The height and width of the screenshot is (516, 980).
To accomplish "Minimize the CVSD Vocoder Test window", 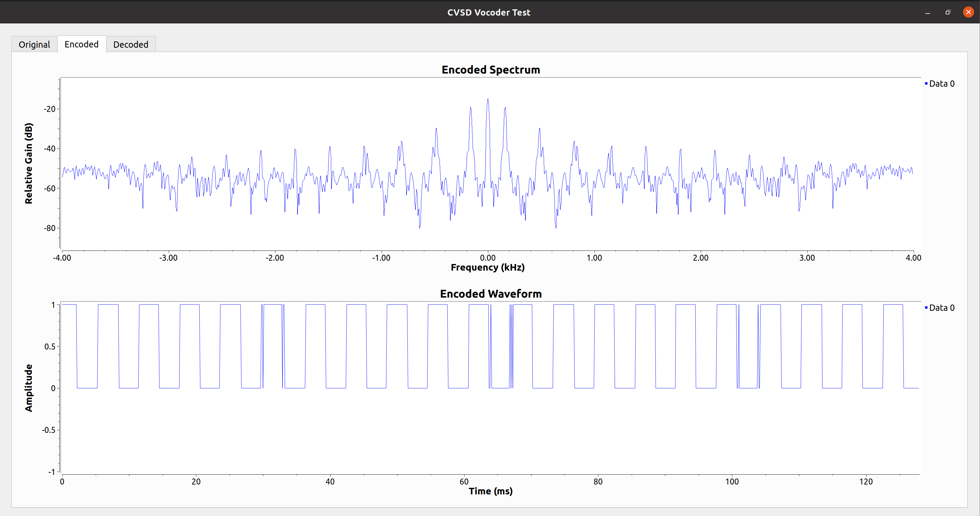I will (927, 13).
